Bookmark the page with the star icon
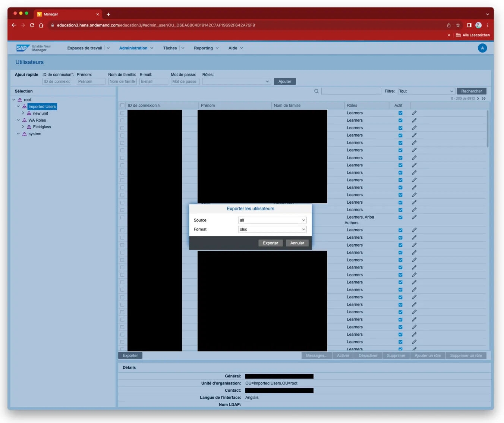Screen dimensions: 504x423 tap(458, 25)
